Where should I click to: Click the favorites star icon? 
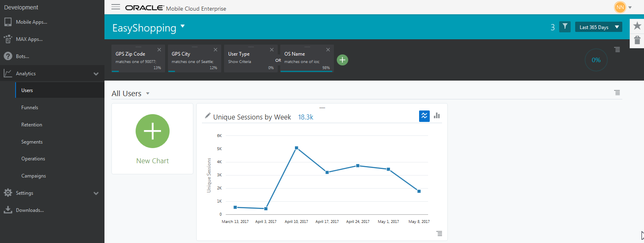(x=637, y=26)
